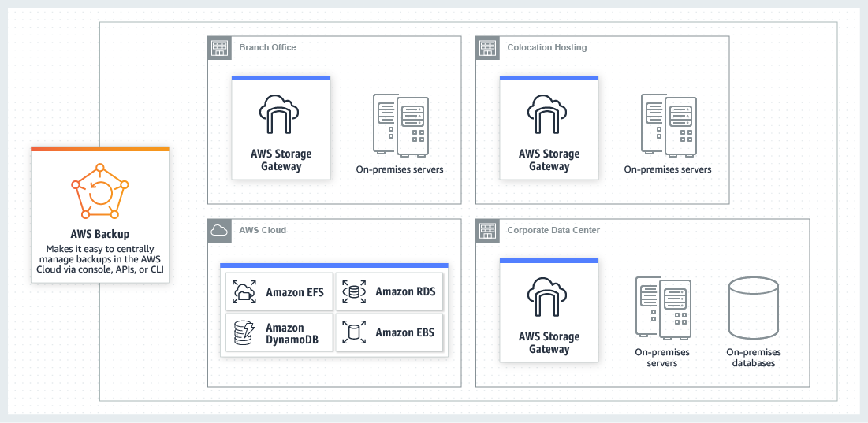The height and width of the screenshot is (423, 868).
Task: Click the Colocation Hosting building icon
Action: click(x=486, y=47)
